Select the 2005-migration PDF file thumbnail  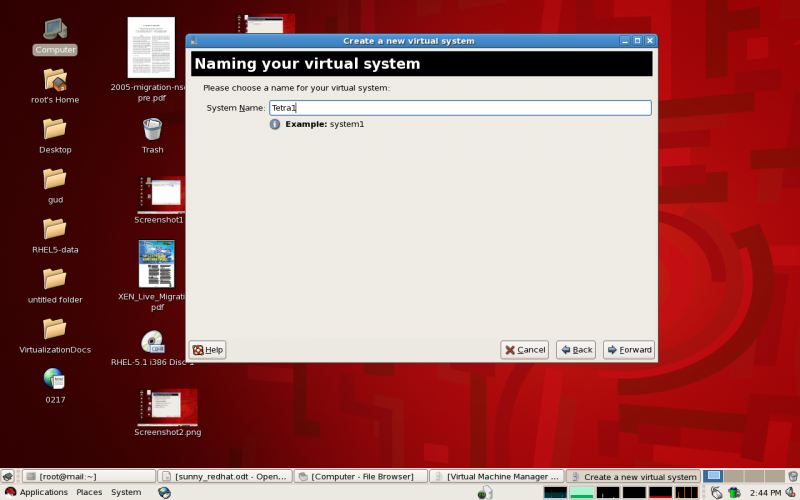(x=151, y=47)
